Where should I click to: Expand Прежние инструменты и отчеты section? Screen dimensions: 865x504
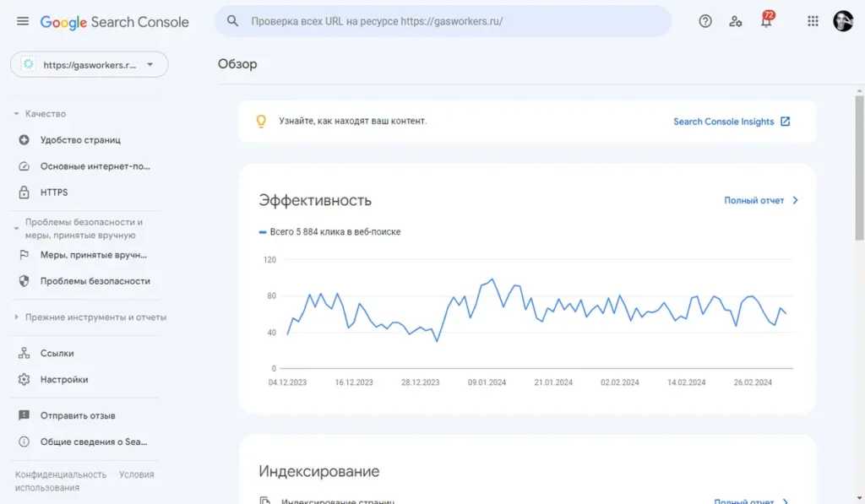pyautogui.click(x=16, y=317)
